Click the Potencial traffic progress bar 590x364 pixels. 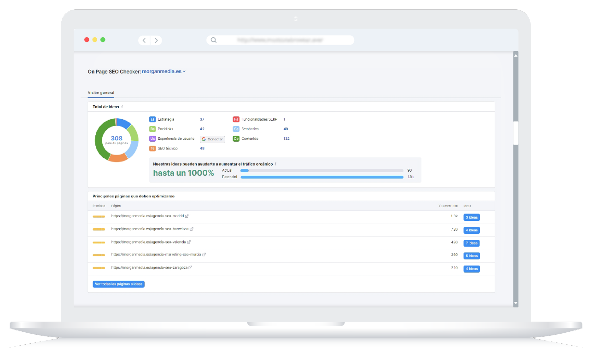click(322, 177)
